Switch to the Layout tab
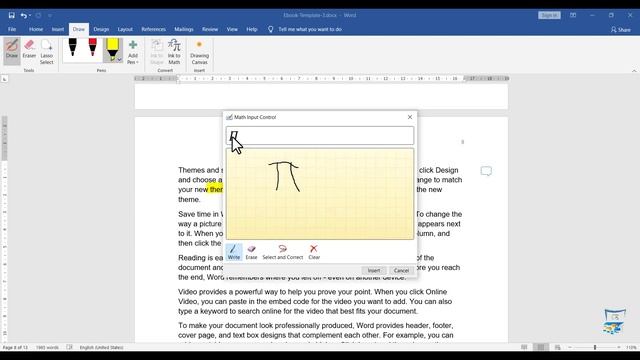This screenshot has width=640, height=360. click(125, 29)
